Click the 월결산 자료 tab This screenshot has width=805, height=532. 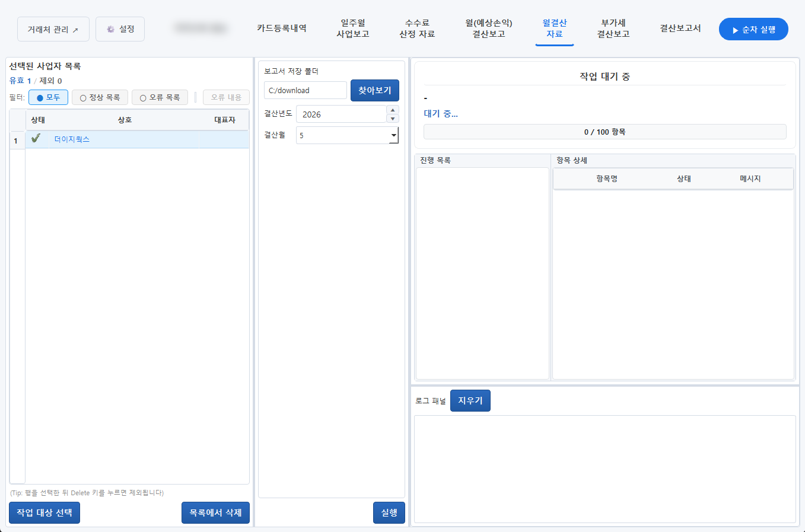555,28
